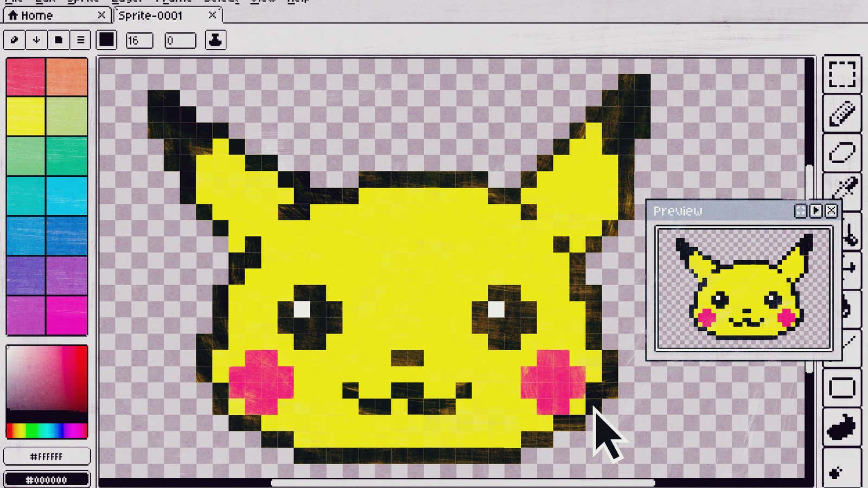Open the three-lines menu icon in the options bar
This screenshot has width=868, height=488.
pos(80,40)
